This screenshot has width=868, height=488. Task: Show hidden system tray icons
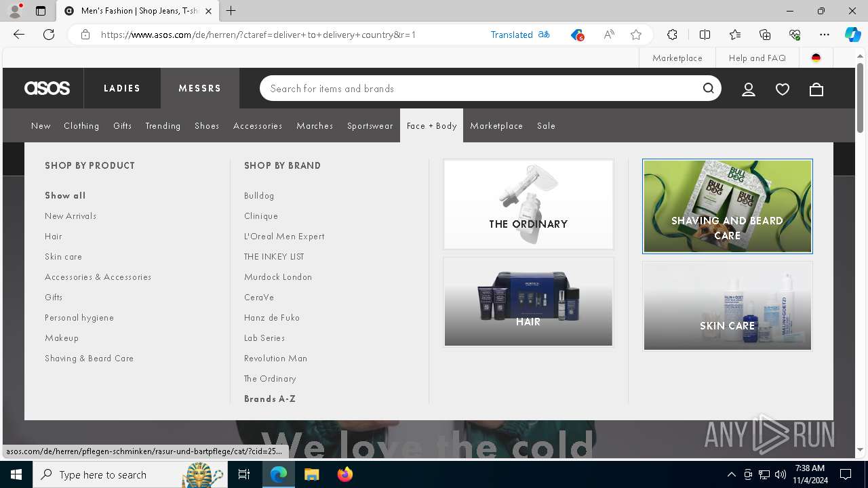(x=731, y=474)
